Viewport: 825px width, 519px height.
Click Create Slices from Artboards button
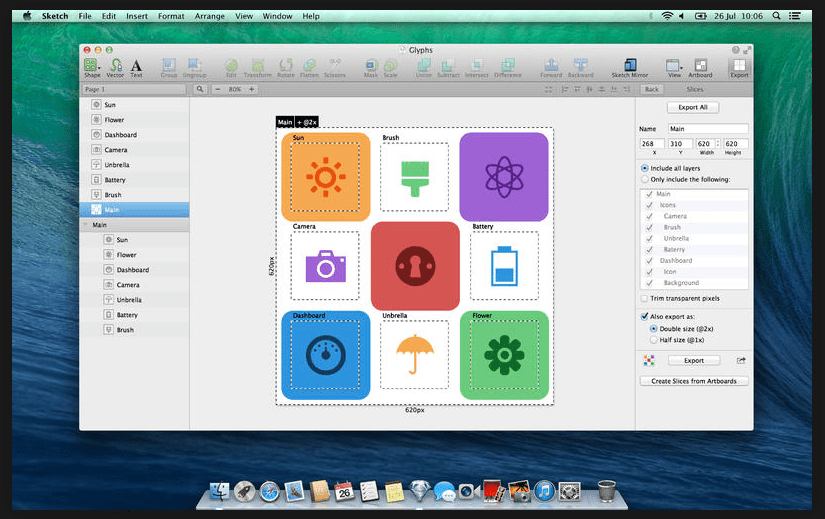pyautogui.click(x=693, y=381)
